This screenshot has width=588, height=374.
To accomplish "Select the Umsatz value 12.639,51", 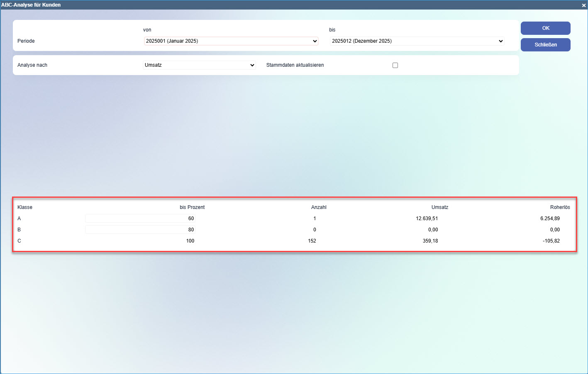I will (x=427, y=219).
